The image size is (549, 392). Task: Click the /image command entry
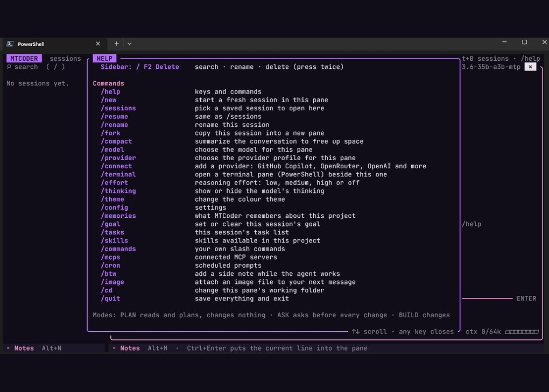(x=112, y=282)
